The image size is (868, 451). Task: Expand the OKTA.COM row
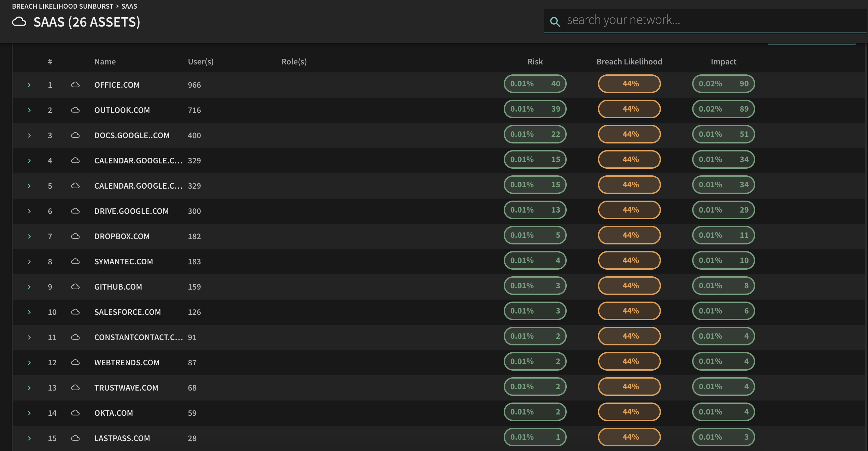pyautogui.click(x=29, y=413)
